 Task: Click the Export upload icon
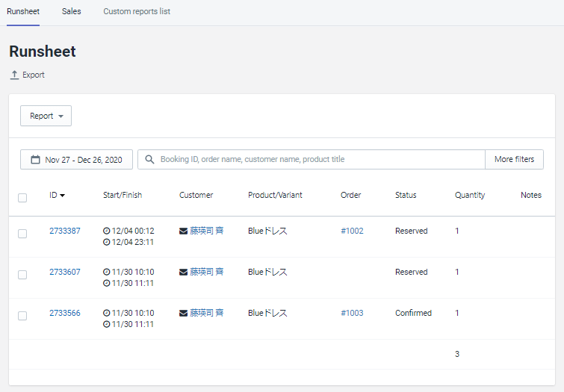point(14,75)
